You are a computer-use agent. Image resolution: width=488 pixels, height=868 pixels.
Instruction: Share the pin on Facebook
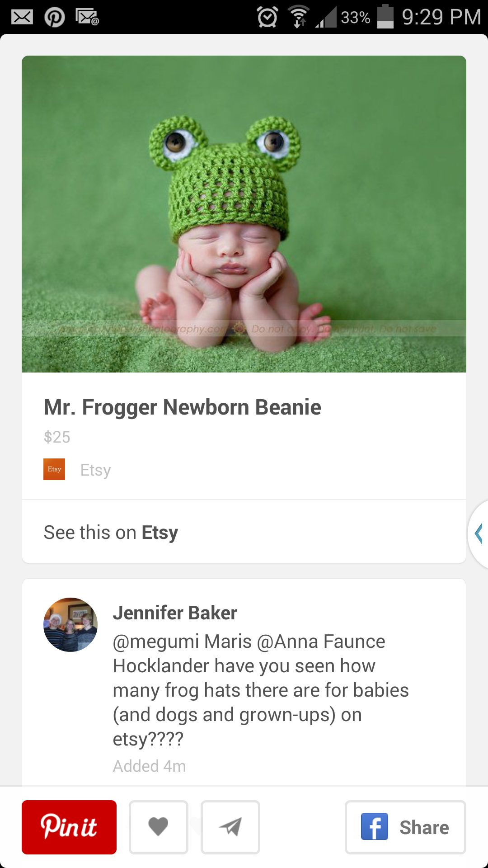pyautogui.click(x=405, y=827)
